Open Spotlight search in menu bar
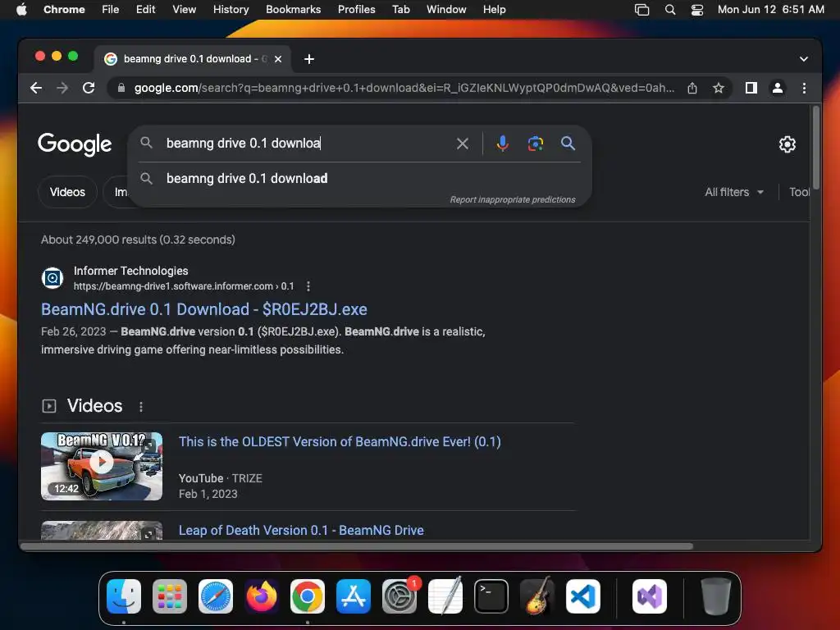This screenshot has height=630, width=840. pyautogui.click(x=669, y=10)
